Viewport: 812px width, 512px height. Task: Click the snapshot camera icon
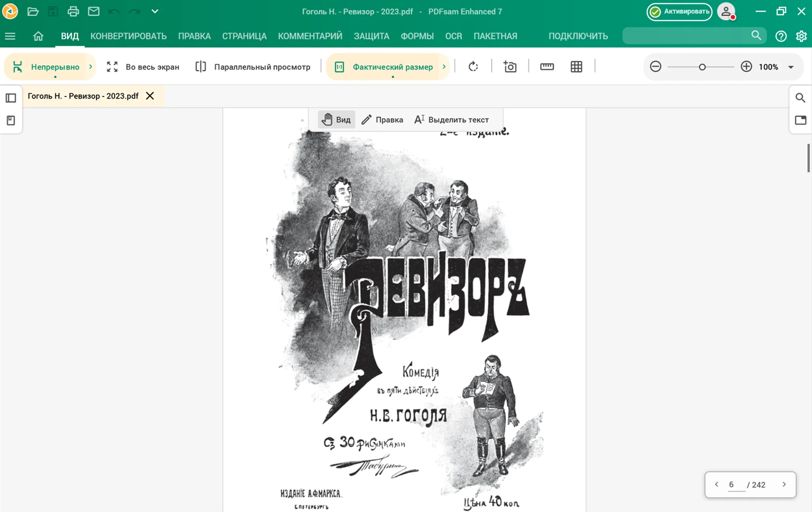tap(510, 67)
